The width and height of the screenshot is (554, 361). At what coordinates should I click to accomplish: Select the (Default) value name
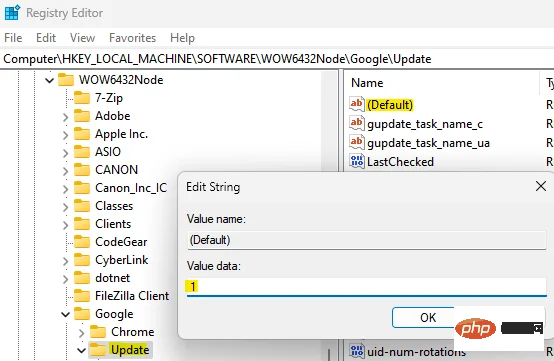tap(390, 105)
